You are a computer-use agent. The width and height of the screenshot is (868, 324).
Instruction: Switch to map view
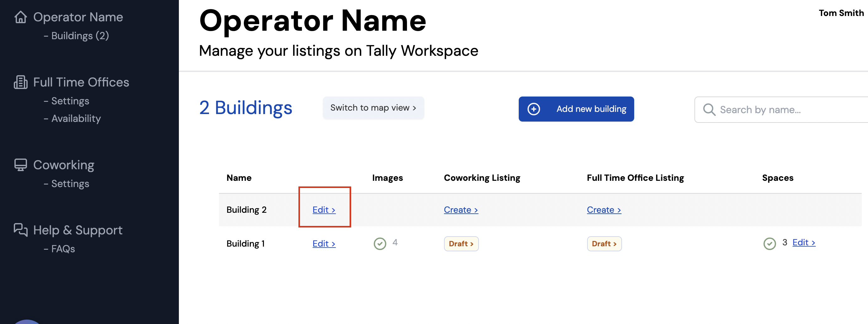373,108
